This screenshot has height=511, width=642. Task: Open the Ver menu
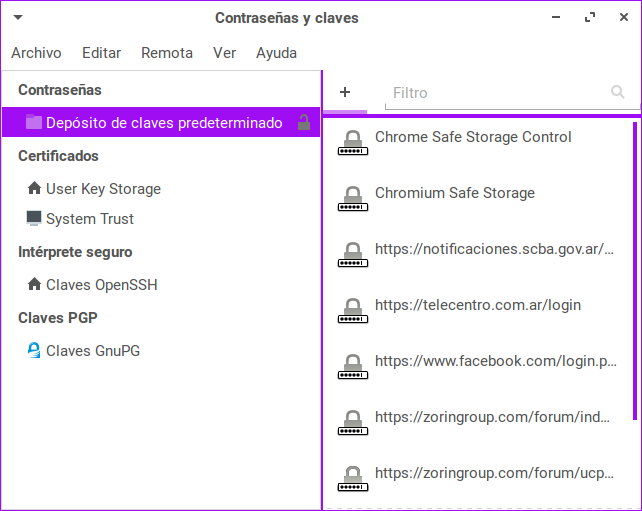[x=224, y=53]
